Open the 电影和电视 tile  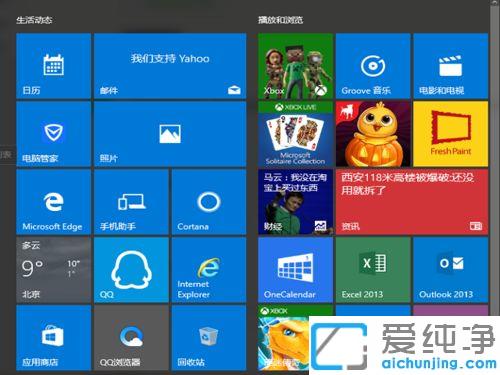[451, 66]
